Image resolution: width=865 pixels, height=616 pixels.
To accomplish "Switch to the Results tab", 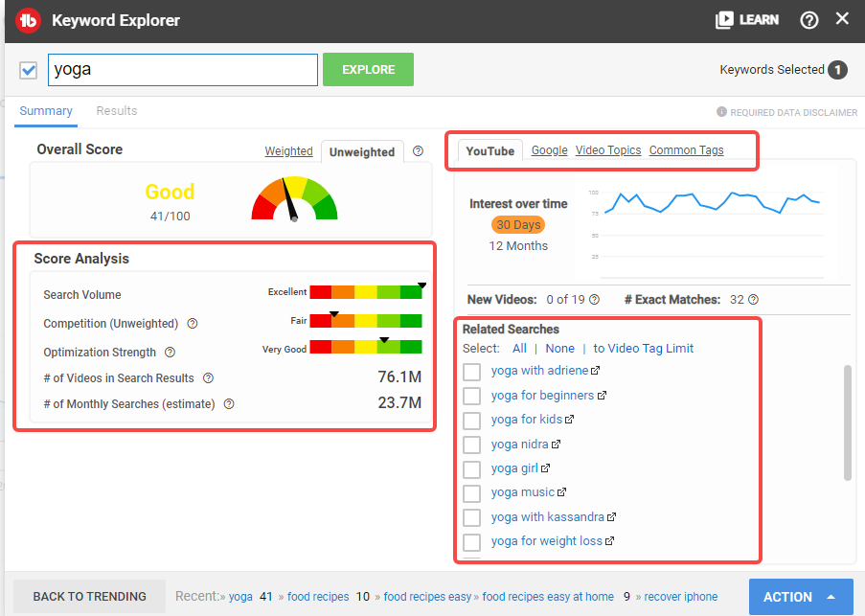I will tap(117, 111).
